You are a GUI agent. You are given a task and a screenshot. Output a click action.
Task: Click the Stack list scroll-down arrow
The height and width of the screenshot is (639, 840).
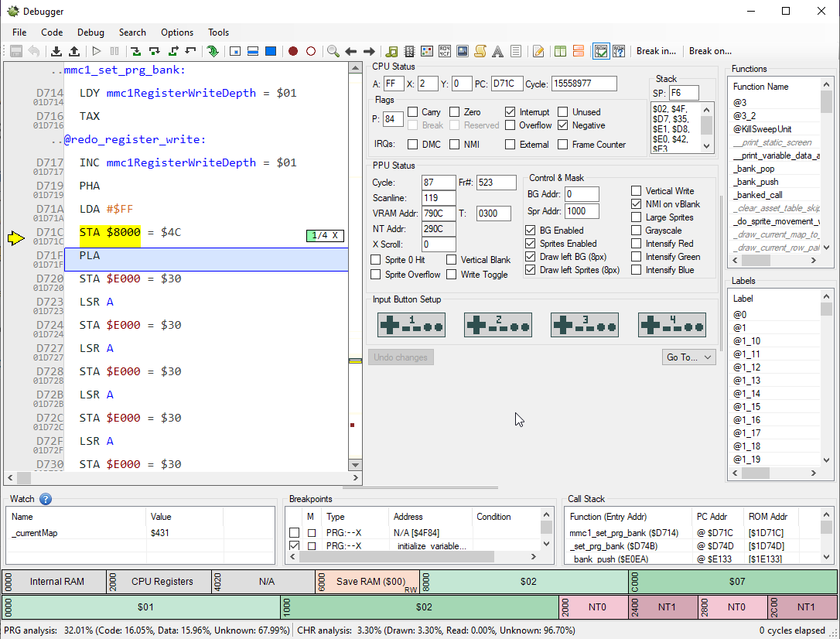coord(707,146)
